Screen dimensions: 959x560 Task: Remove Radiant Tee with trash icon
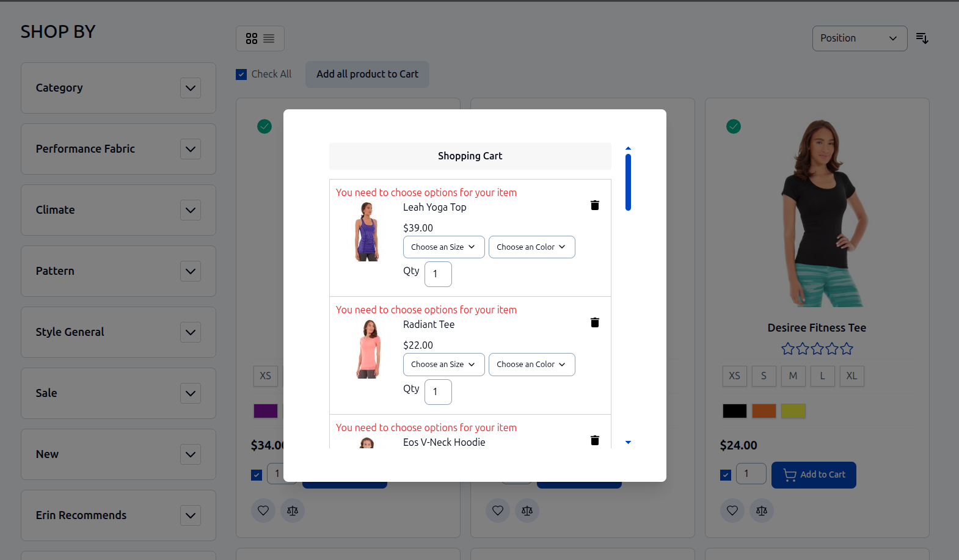(x=595, y=322)
